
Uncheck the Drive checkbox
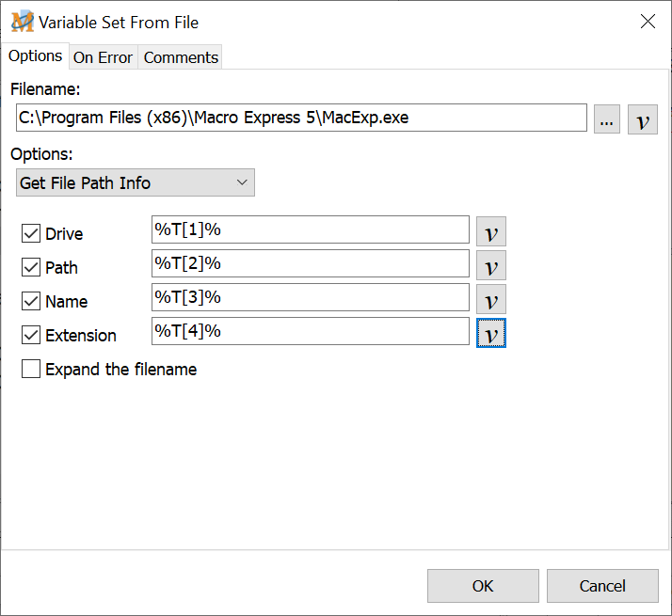click(x=31, y=234)
